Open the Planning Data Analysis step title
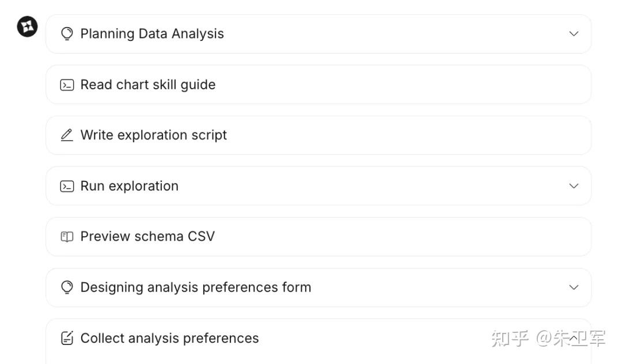This screenshot has width=622, height=364. coord(152,34)
